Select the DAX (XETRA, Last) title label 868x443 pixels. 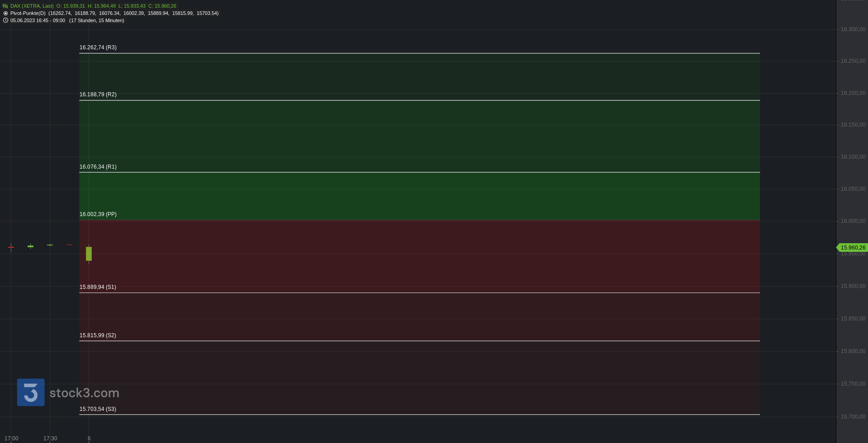click(x=32, y=6)
